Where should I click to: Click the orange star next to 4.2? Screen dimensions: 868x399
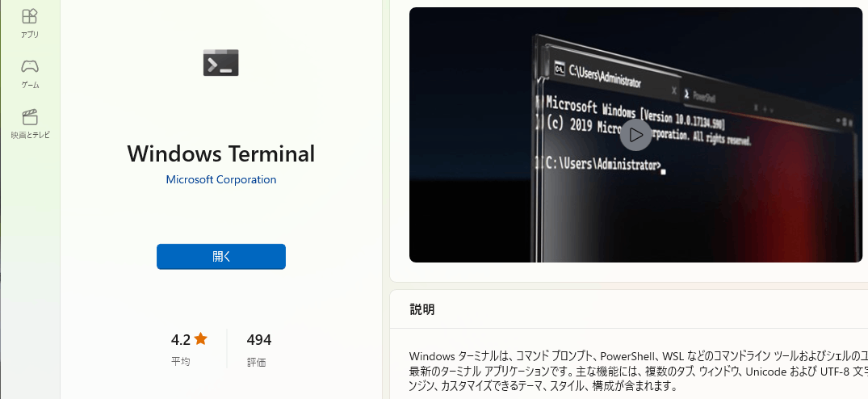[x=200, y=338]
